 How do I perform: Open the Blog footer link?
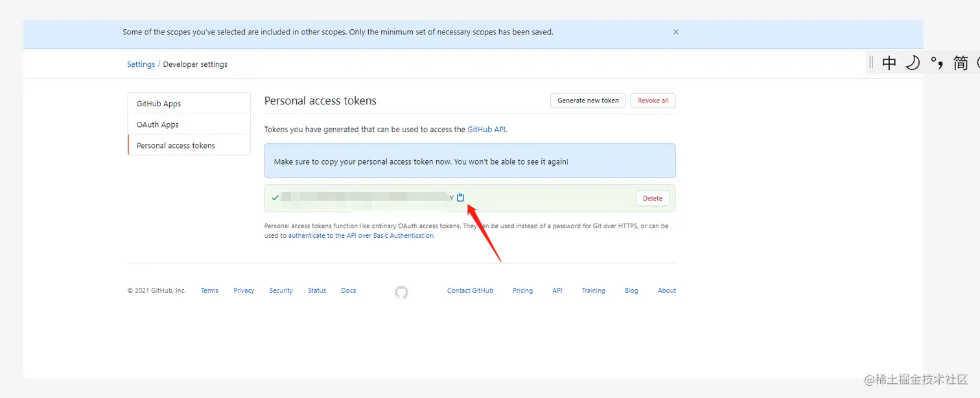pos(631,290)
